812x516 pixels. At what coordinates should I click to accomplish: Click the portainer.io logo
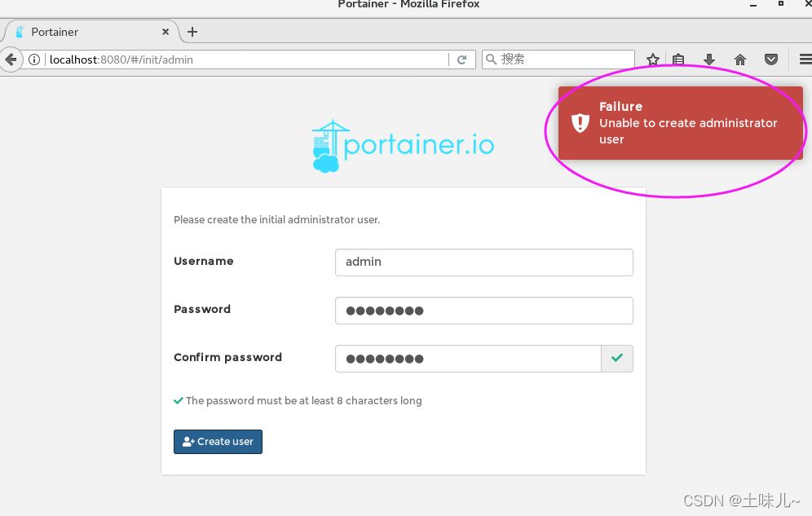pos(403,146)
